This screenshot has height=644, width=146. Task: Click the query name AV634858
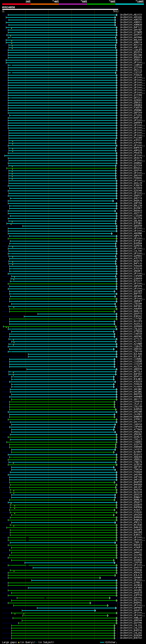8,7
